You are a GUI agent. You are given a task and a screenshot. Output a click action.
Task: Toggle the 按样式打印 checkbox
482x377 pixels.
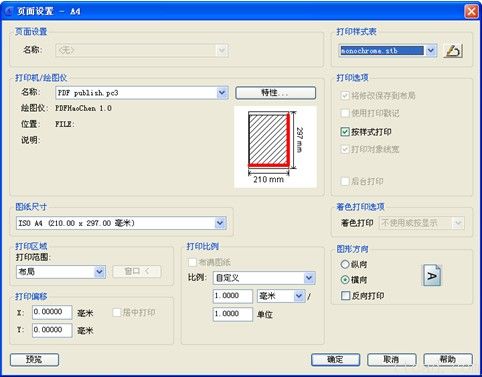point(345,132)
